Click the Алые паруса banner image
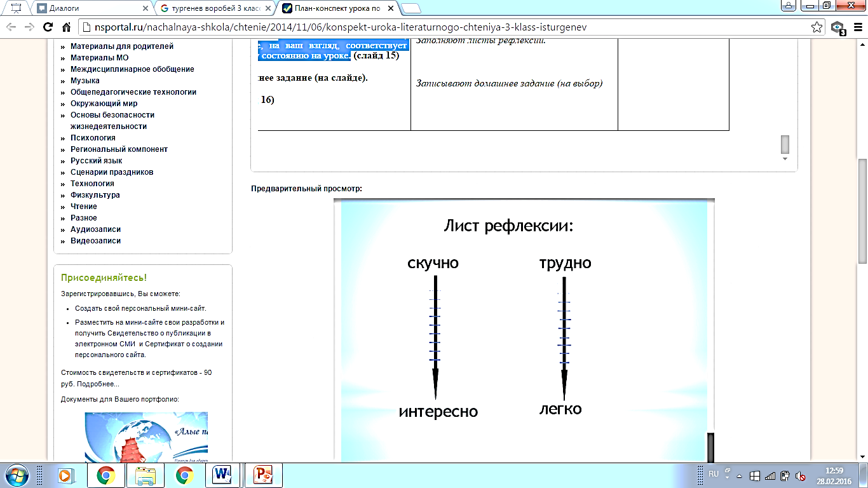Viewport: 868px width, 488px height. [x=146, y=437]
